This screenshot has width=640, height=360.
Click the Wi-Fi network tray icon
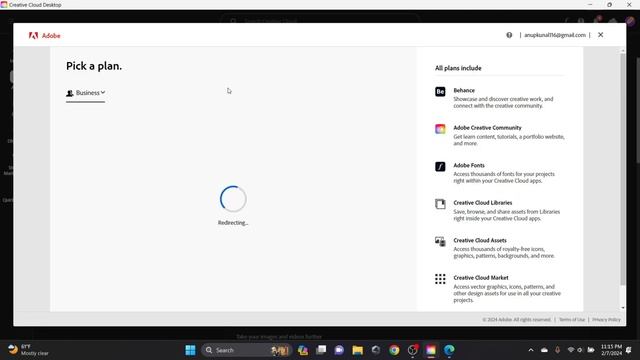pyautogui.click(x=571, y=350)
